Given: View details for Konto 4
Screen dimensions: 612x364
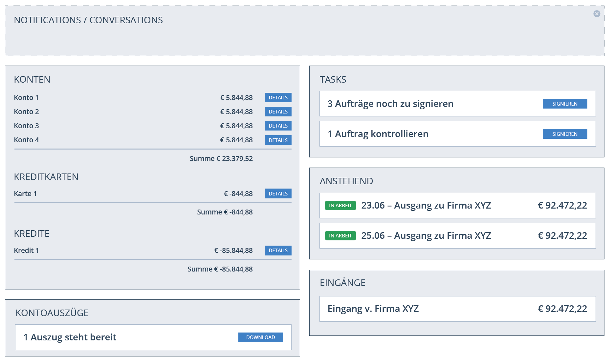Looking at the screenshot, I should click(x=278, y=140).
